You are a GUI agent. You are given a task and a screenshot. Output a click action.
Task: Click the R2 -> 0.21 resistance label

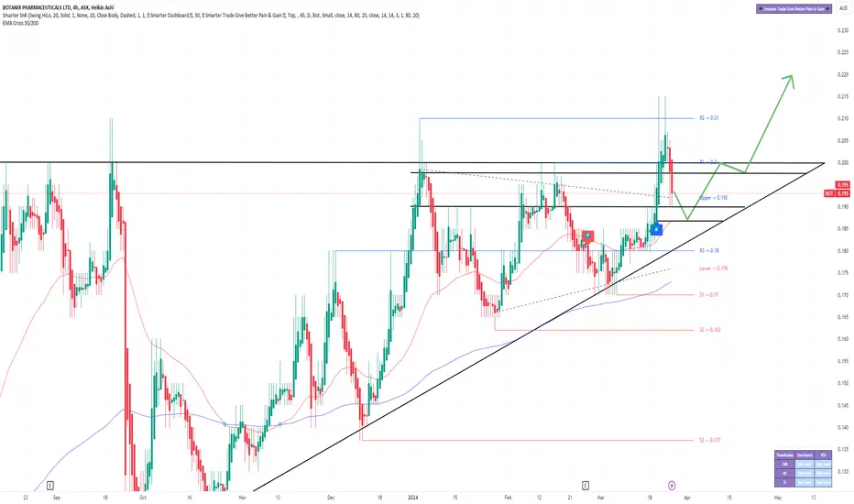(x=709, y=117)
